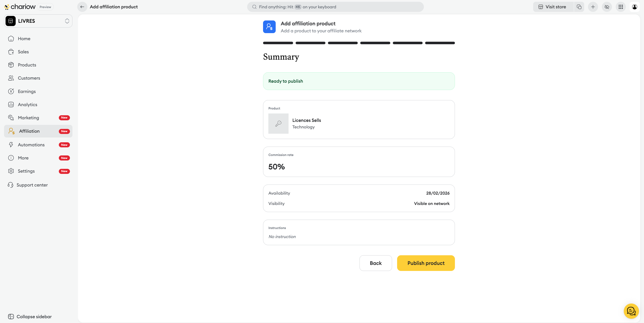
Task: Toggle the crossed-eye visibility icon
Action: (x=607, y=7)
